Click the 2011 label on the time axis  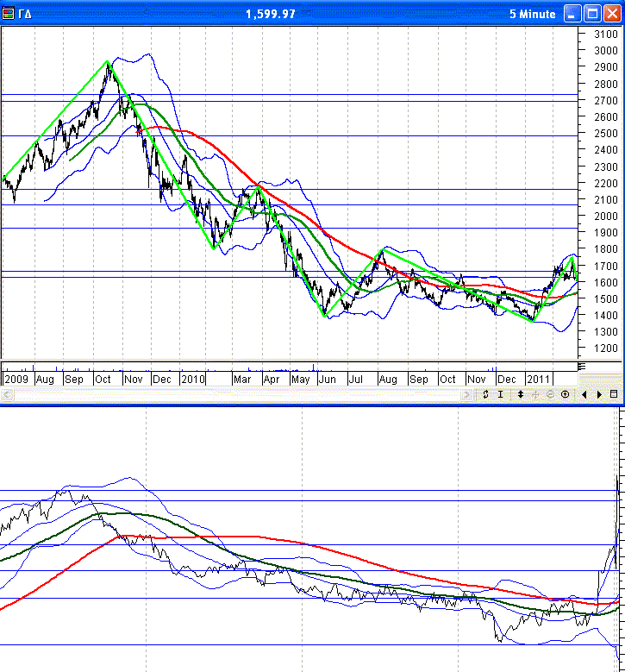pyautogui.click(x=538, y=379)
